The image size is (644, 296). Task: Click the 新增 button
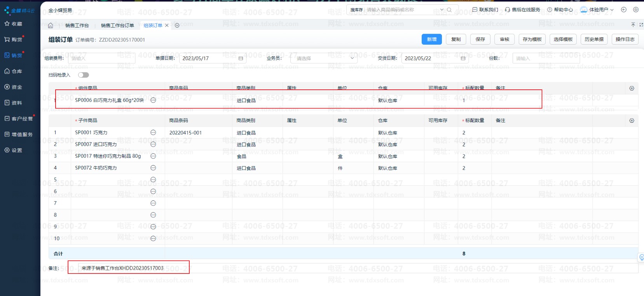click(431, 39)
